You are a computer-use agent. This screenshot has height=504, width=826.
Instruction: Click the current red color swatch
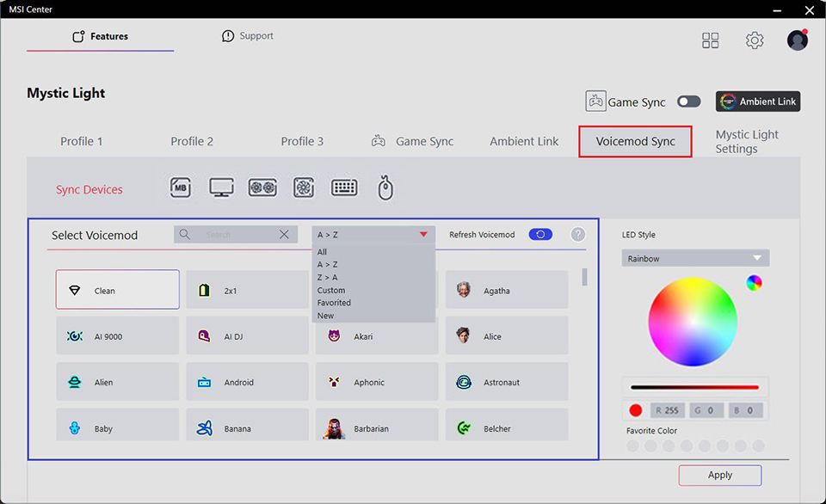tap(635, 410)
